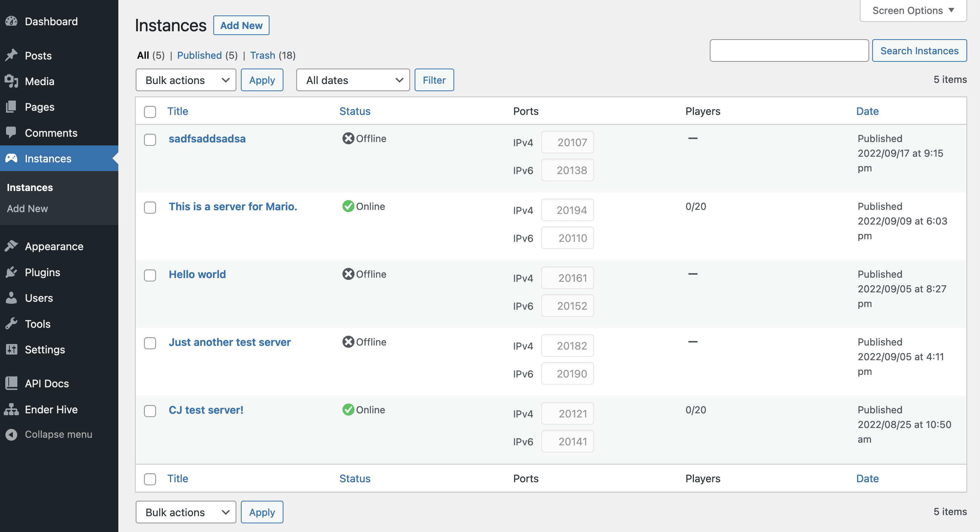This screenshot has height=532, width=980.
Task: Click the Collapse menu arrow icon
Action: (x=11, y=435)
